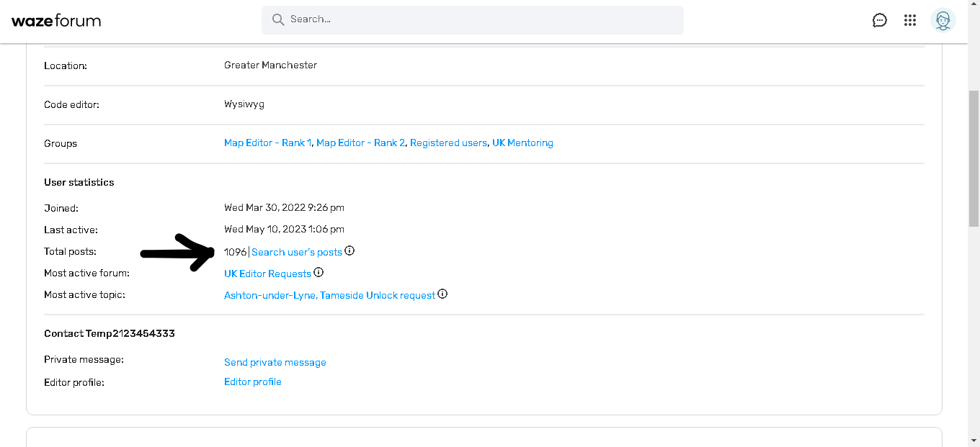Open Ashton-under-Lyne, Tameside Unlock request topic
980x447 pixels.
329,295
